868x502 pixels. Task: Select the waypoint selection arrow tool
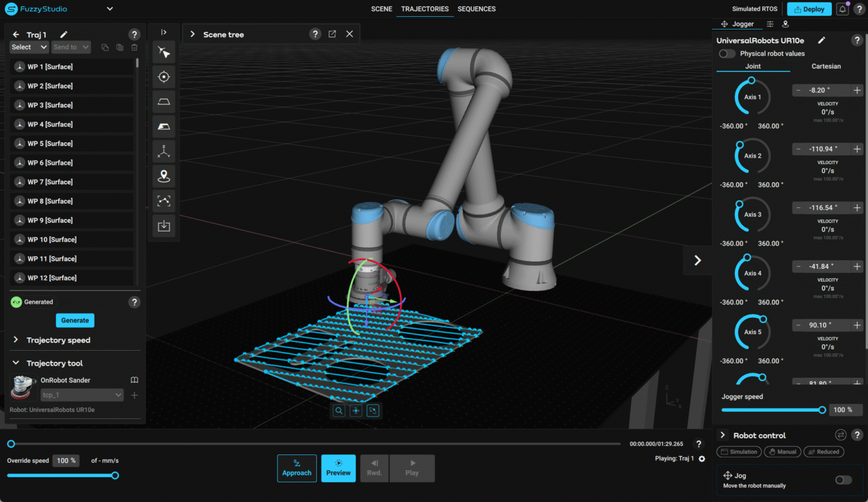click(x=163, y=52)
